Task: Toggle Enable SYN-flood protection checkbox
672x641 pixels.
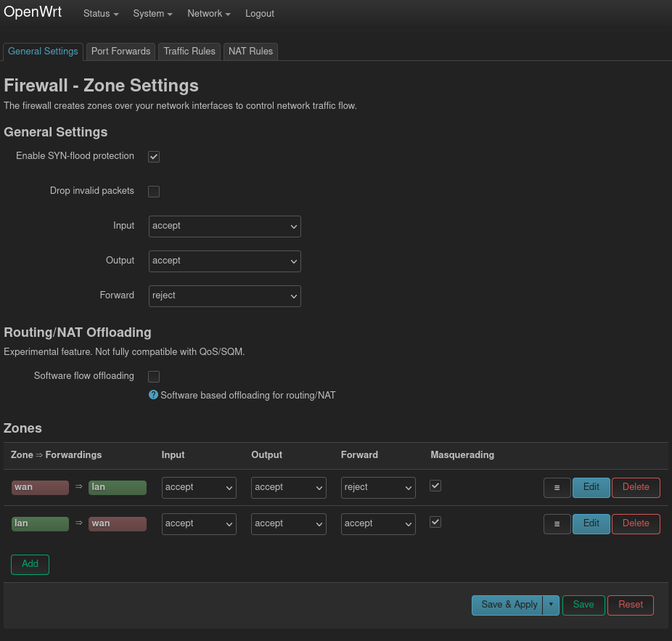Action: pyautogui.click(x=154, y=157)
